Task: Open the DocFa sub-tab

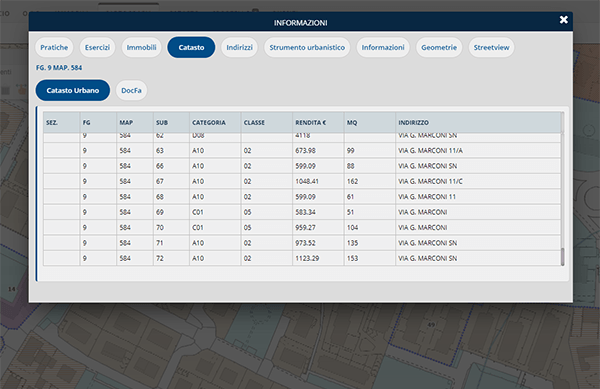Action: 131,90
